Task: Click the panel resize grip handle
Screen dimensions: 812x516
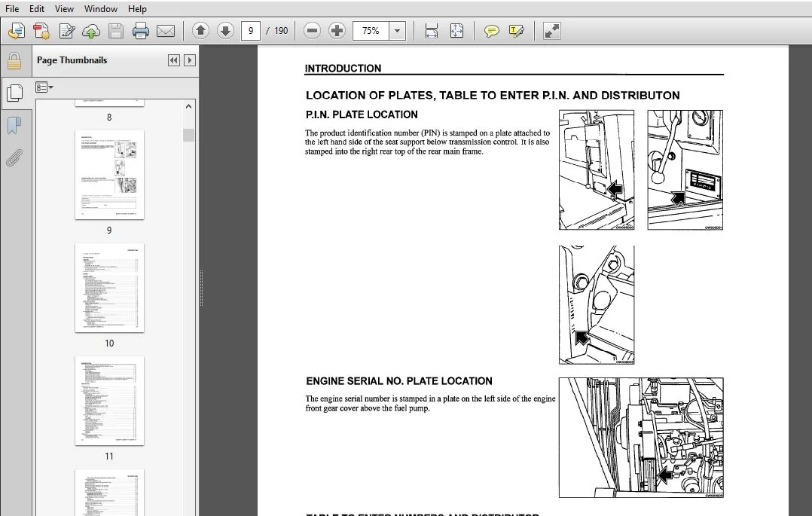Action: [x=201, y=288]
